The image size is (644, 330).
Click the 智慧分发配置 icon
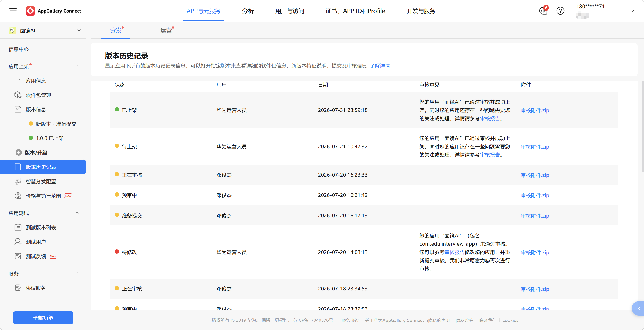18,181
